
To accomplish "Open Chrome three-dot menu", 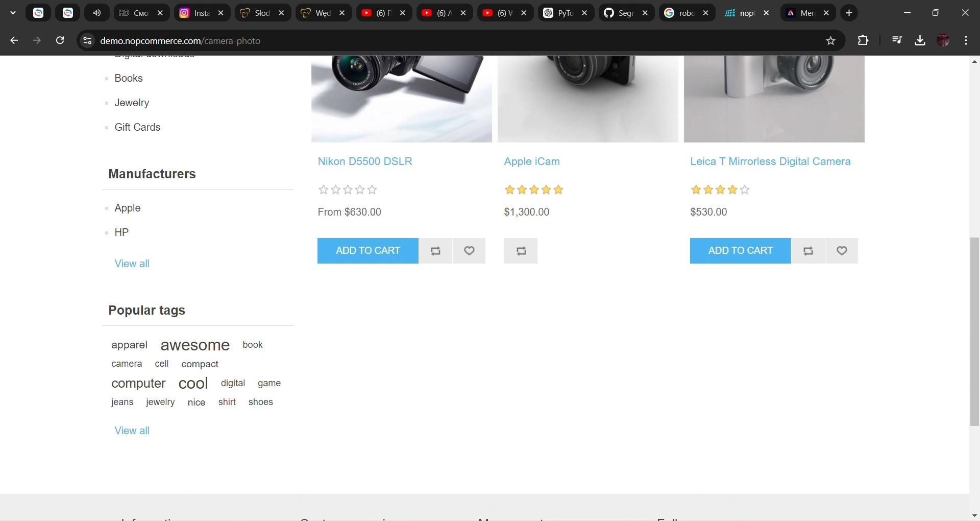I will [966, 40].
